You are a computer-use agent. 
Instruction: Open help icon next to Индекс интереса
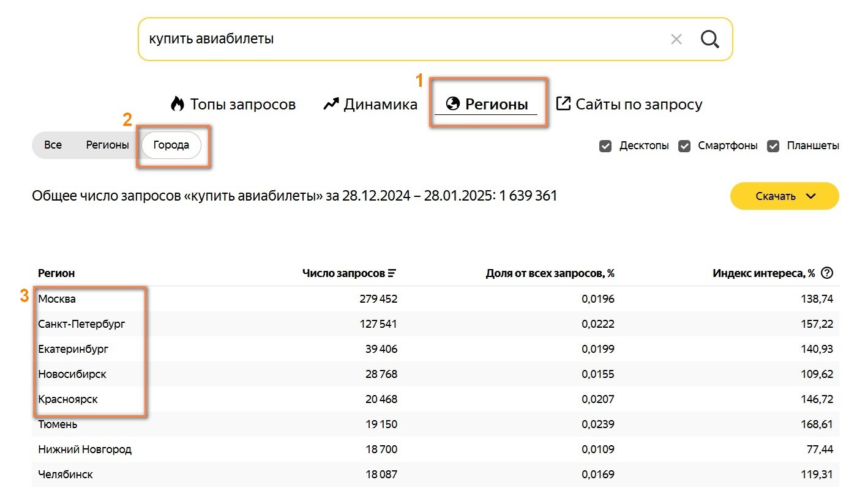[x=827, y=273]
